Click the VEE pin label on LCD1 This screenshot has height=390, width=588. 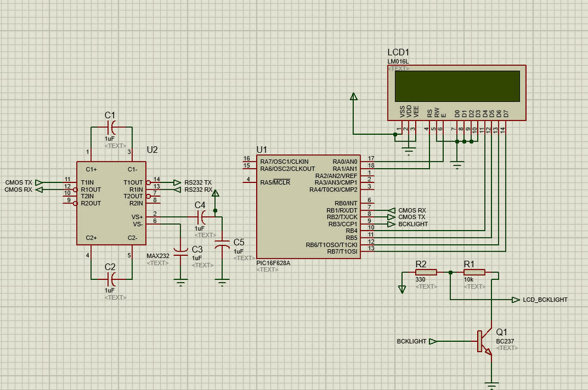click(x=416, y=112)
